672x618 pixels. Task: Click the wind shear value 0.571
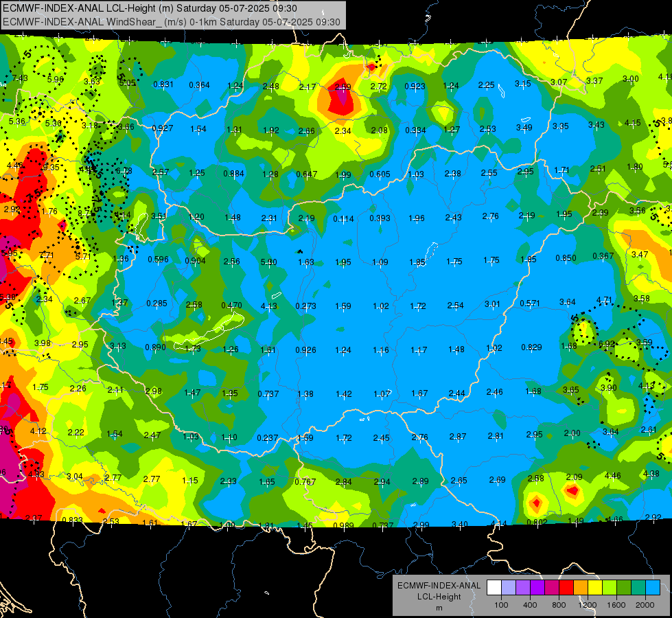[530, 304]
